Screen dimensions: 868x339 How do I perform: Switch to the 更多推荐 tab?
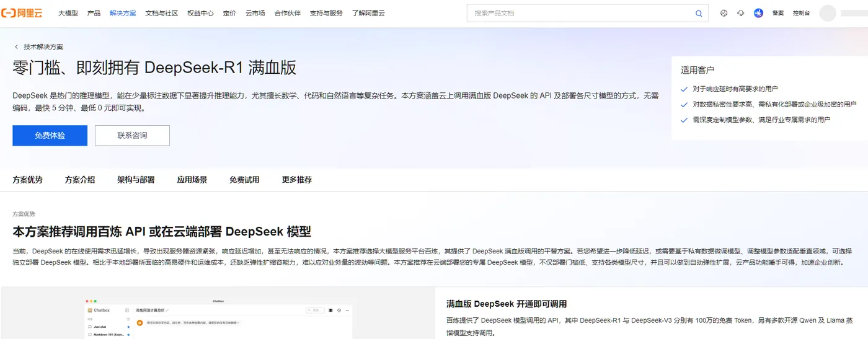(x=297, y=180)
